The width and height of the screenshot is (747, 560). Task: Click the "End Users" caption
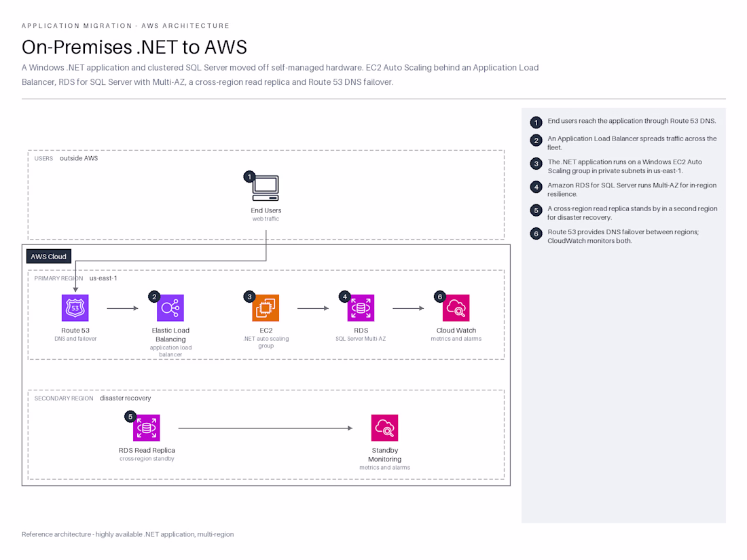[266, 210]
